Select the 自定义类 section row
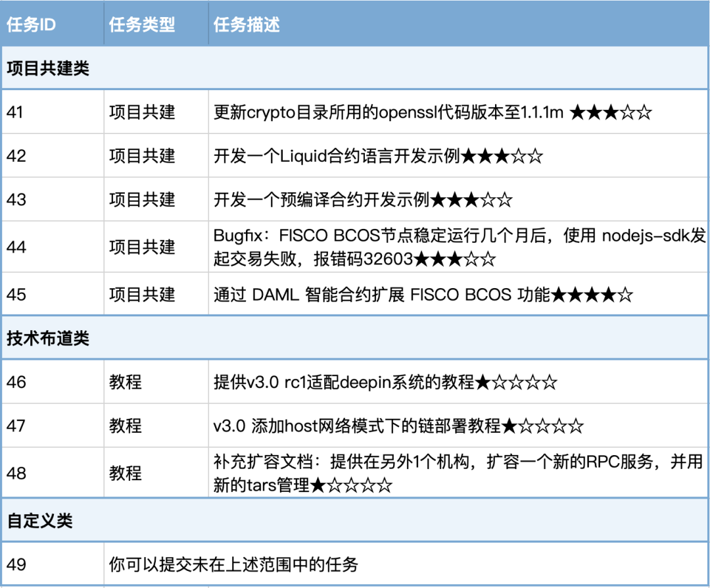 tap(355, 520)
